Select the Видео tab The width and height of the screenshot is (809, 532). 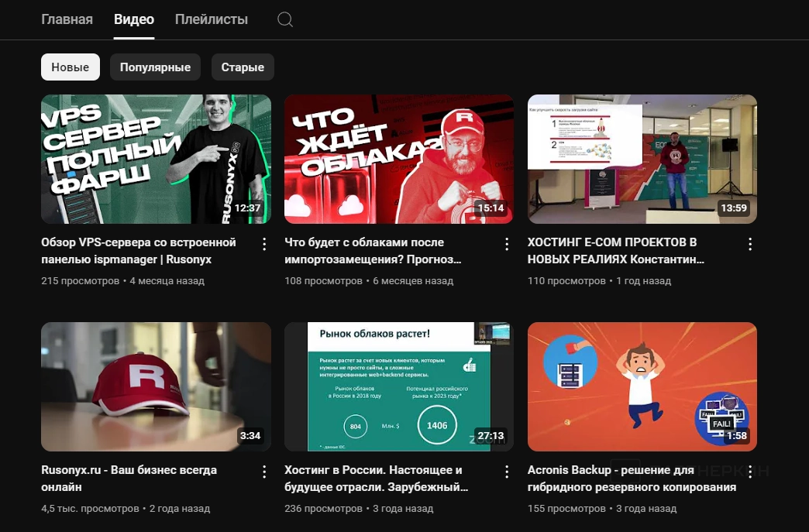click(x=134, y=20)
